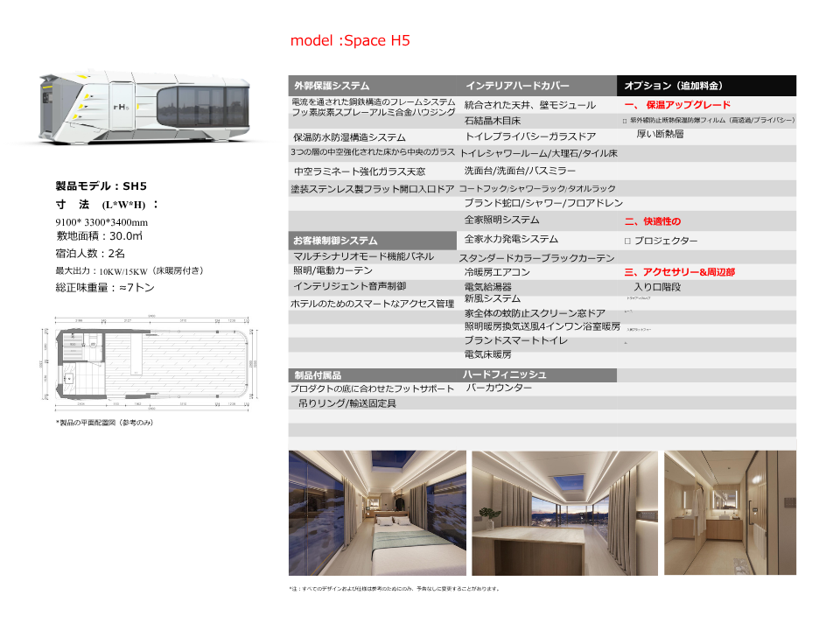Click the コートフック/シャワーラック/タオルラック row
840x630 pixels.
tap(537, 189)
